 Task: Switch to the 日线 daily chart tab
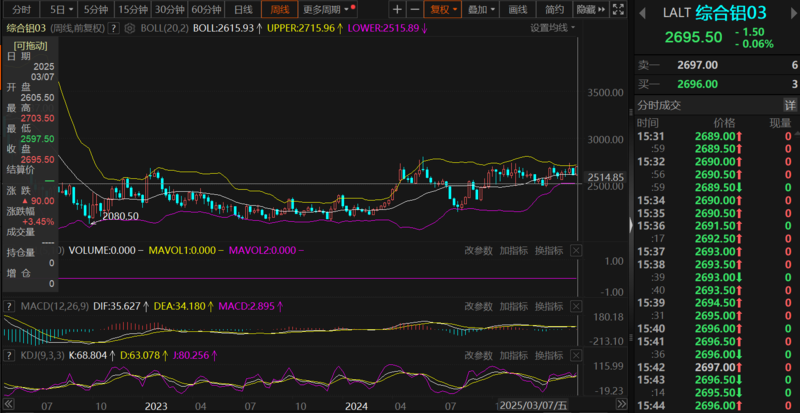click(x=243, y=9)
